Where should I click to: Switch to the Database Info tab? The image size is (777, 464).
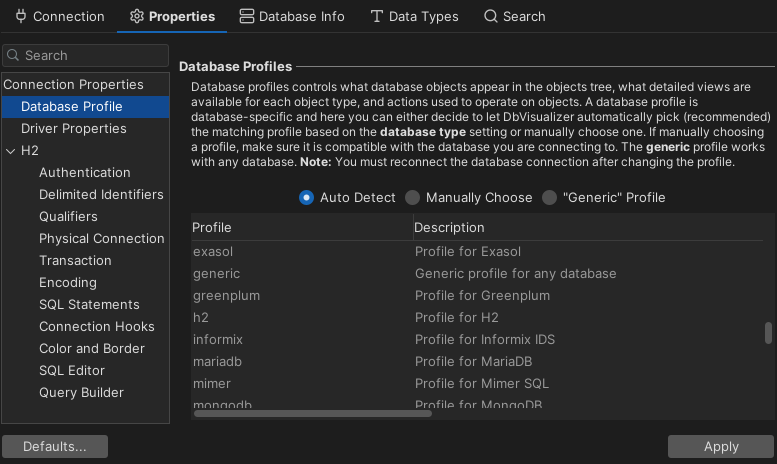click(x=292, y=16)
